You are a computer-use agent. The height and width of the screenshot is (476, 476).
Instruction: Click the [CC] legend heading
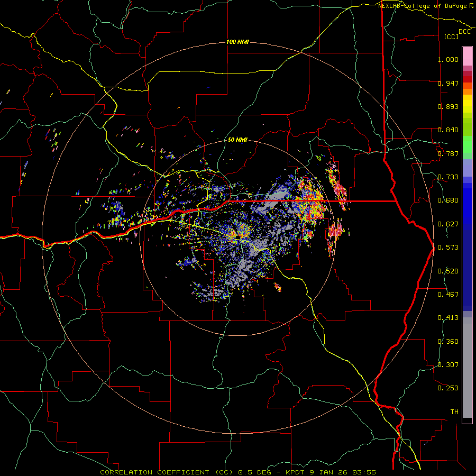451,36
